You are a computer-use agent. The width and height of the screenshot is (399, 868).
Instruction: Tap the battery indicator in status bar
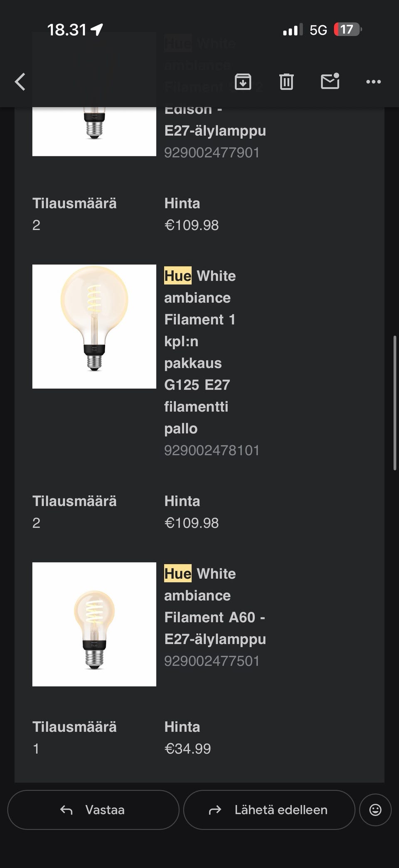347,30
